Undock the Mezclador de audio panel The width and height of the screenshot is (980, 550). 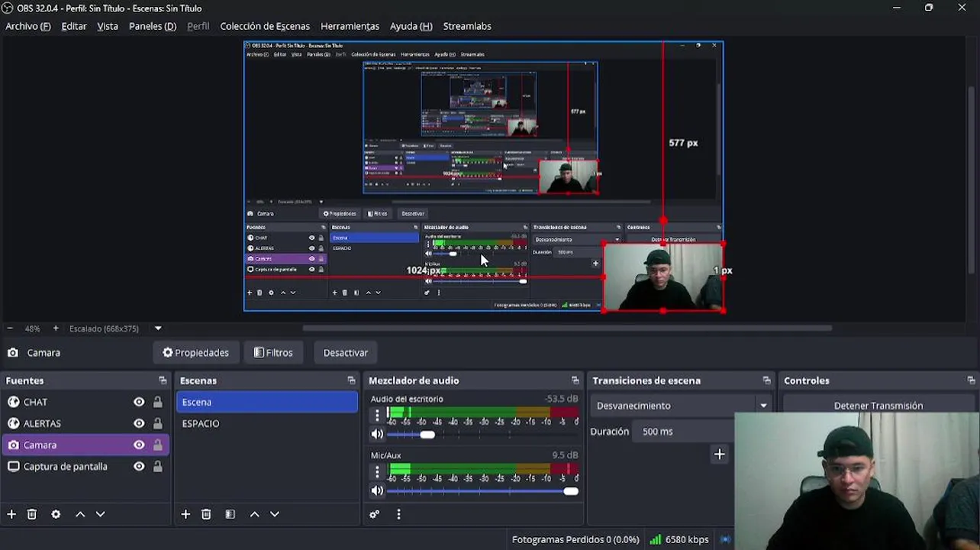click(x=575, y=380)
